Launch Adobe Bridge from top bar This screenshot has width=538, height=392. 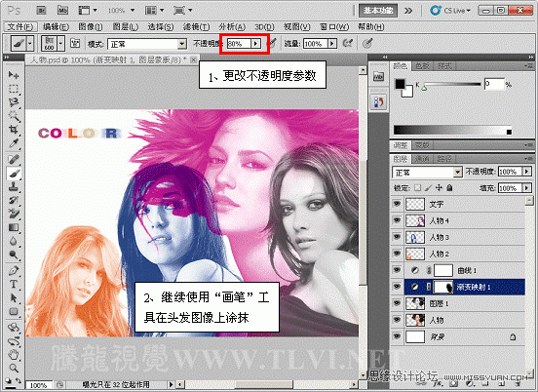(41, 11)
